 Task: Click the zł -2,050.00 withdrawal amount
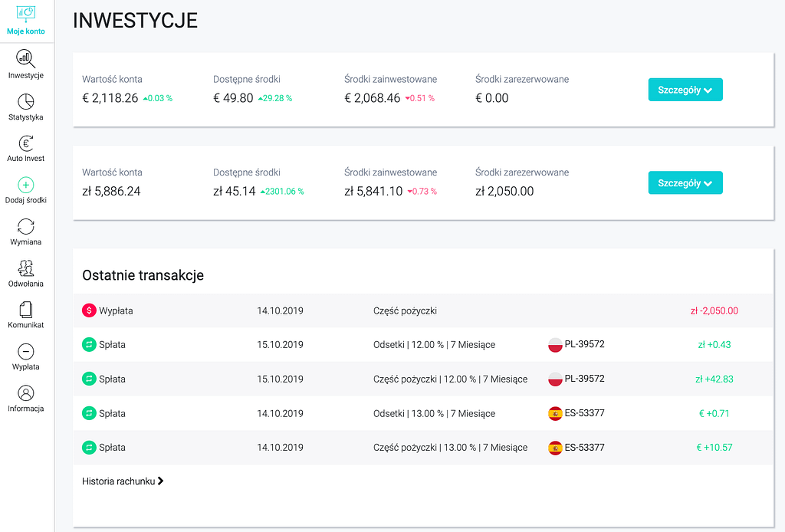click(714, 310)
